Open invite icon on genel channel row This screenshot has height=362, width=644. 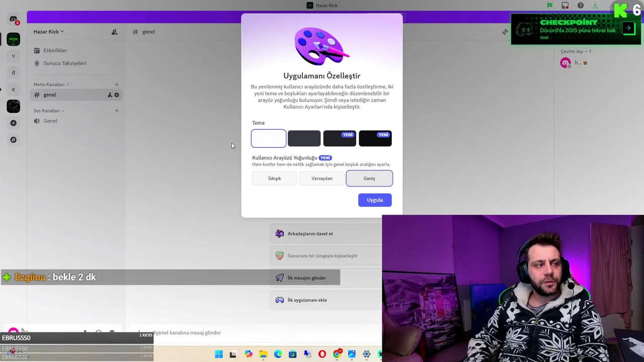tap(110, 95)
